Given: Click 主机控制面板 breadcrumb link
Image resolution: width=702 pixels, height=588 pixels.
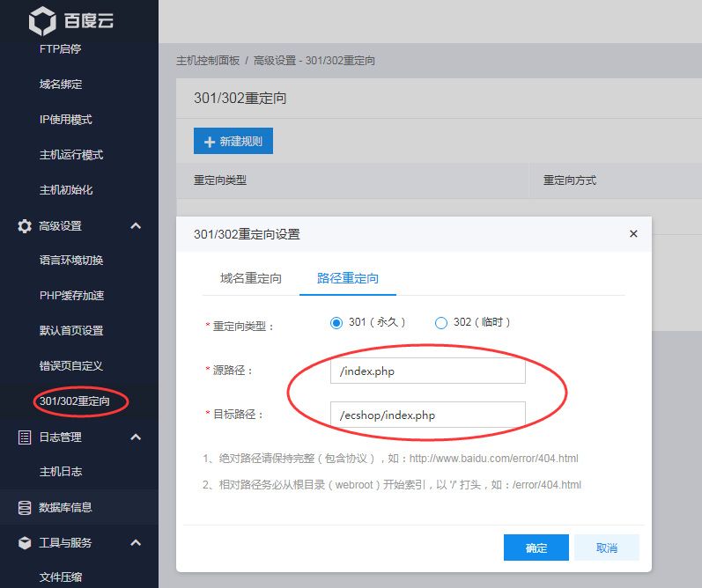Looking at the screenshot, I should pyautogui.click(x=208, y=61).
